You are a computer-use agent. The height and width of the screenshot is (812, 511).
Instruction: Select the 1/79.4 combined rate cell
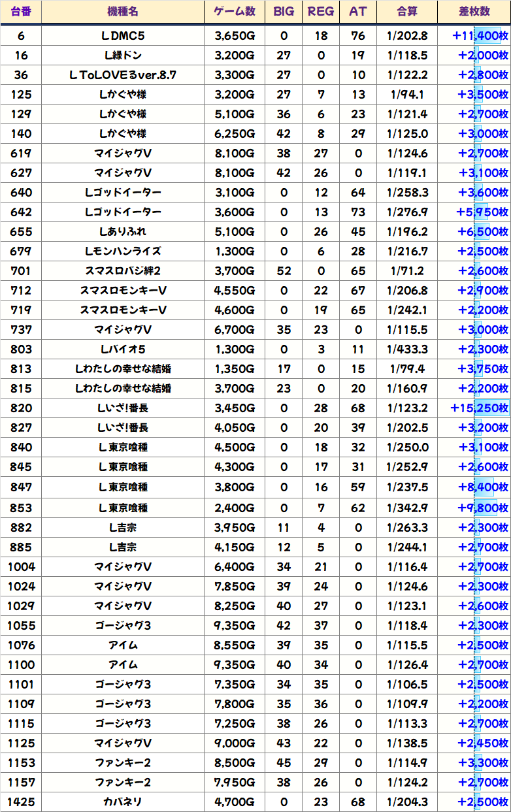click(408, 369)
